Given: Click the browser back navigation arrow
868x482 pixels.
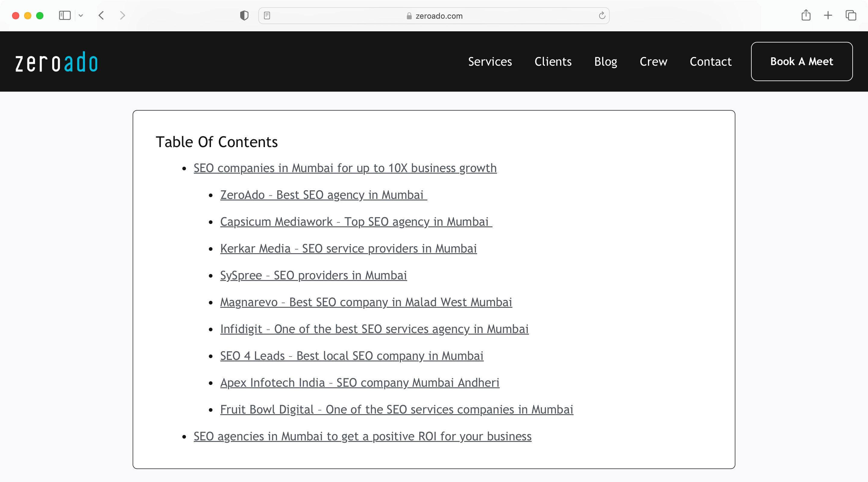Looking at the screenshot, I should click(x=101, y=15).
